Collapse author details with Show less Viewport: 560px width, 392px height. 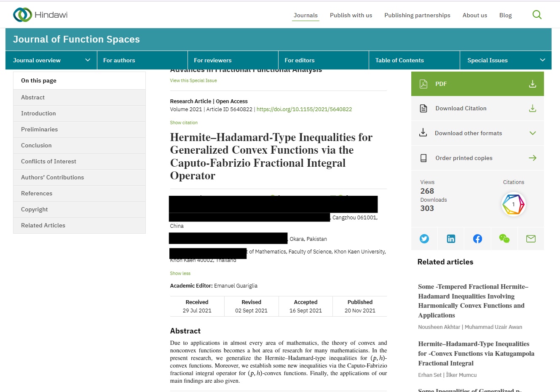tap(180, 273)
